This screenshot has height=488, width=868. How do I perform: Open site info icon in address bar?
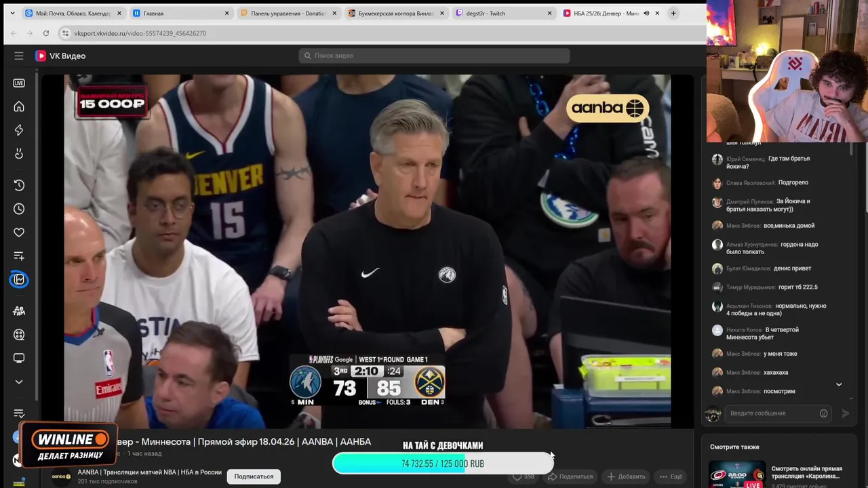click(x=65, y=33)
